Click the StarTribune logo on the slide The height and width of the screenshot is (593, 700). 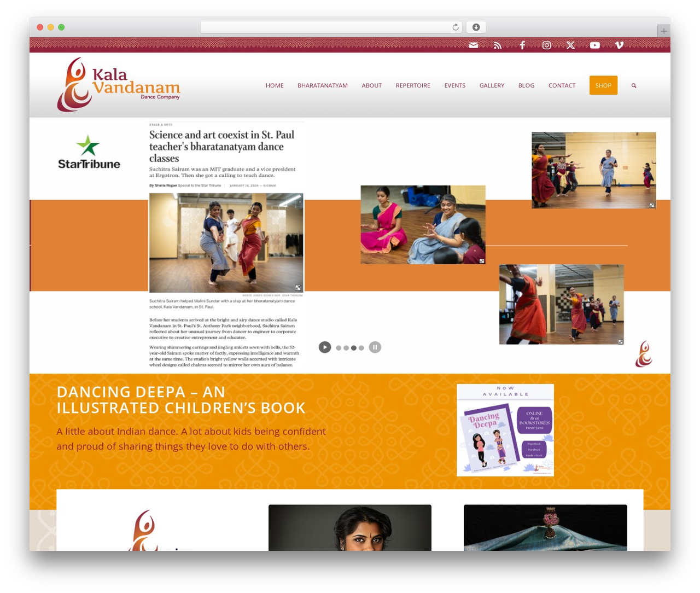(x=89, y=152)
